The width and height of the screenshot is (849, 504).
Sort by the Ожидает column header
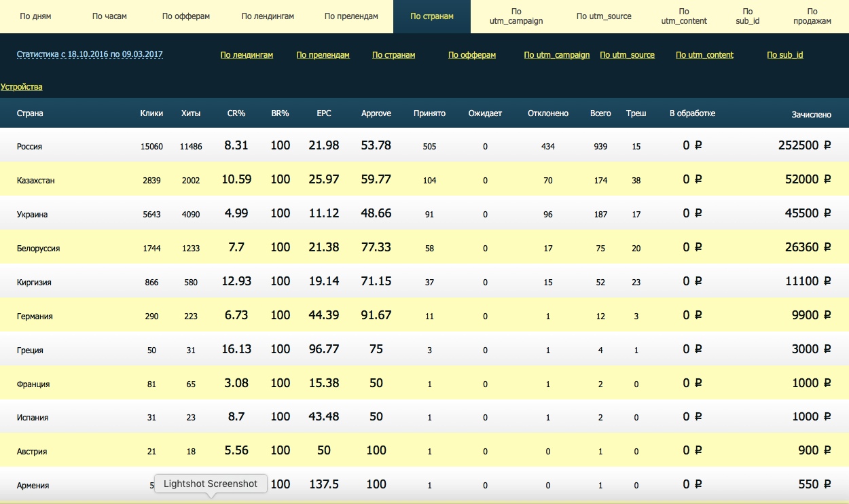(485, 113)
